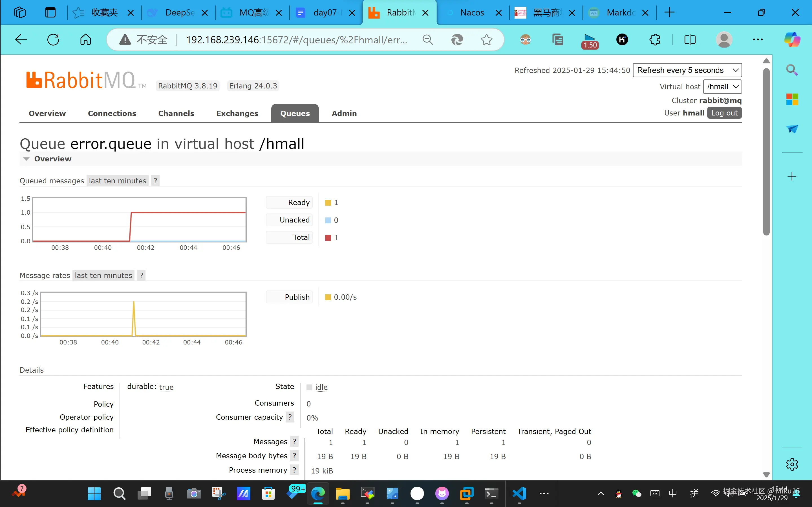Switch to the Exchanges tab

[x=237, y=114]
